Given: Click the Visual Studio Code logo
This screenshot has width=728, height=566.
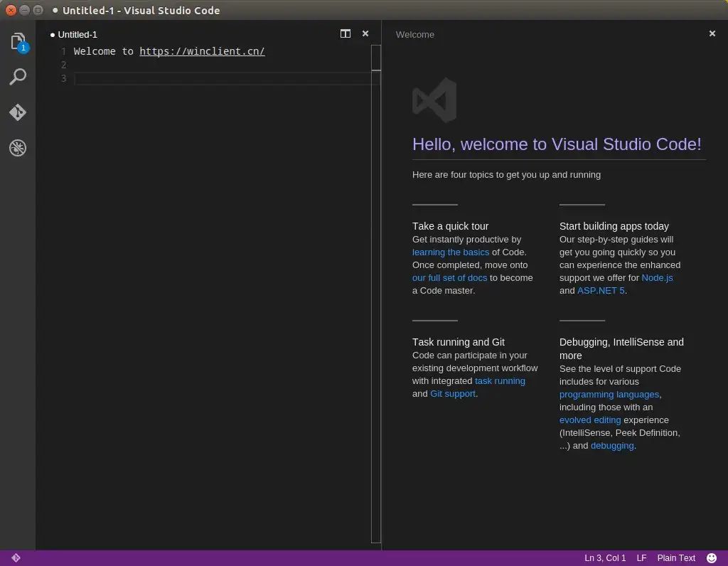Looking at the screenshot, I should (434, 100).
